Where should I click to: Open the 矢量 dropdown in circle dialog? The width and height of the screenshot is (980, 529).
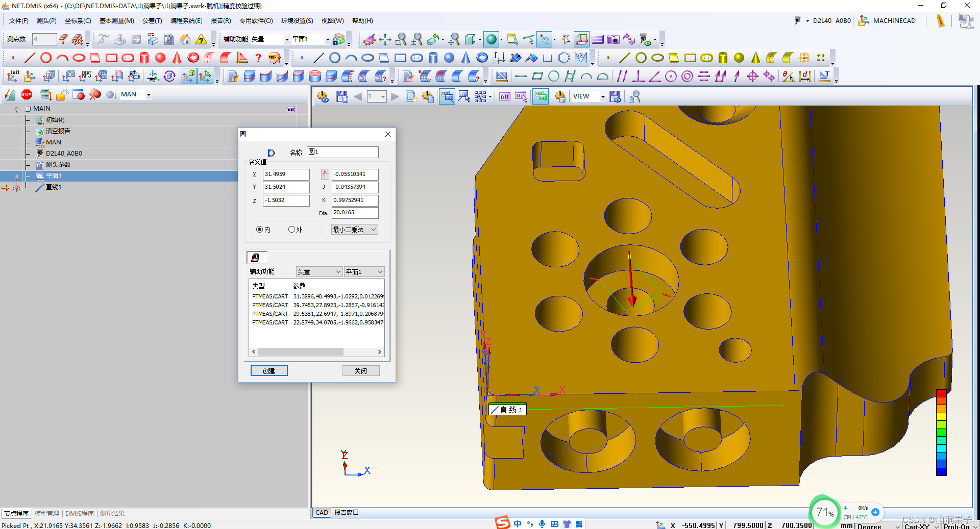[319, 272]
